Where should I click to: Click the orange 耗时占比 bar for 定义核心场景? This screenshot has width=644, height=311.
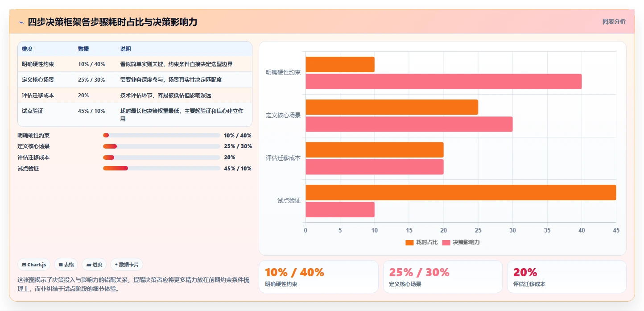(x=392, y=107)
